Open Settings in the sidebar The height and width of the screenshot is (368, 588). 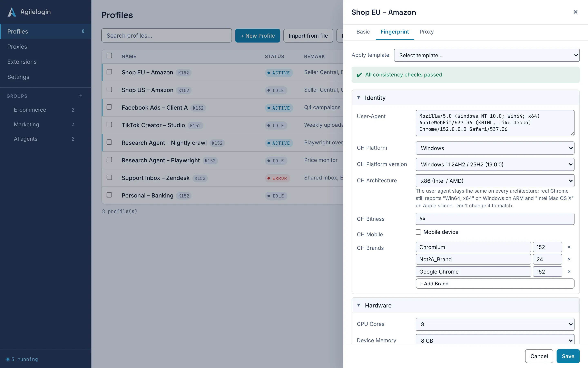click(x=46, y=77)
